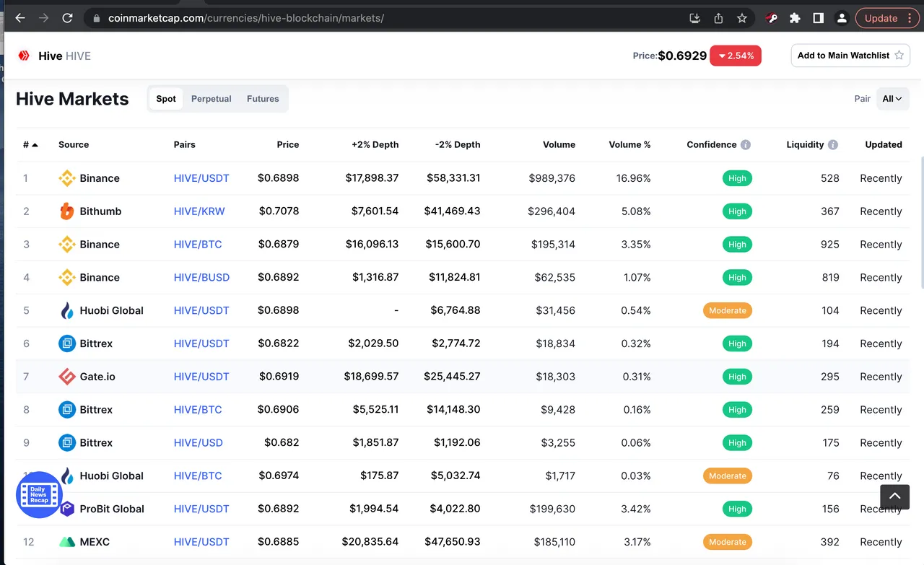Open Gate.io source link

pyautogui.click(x=97, y=377)
